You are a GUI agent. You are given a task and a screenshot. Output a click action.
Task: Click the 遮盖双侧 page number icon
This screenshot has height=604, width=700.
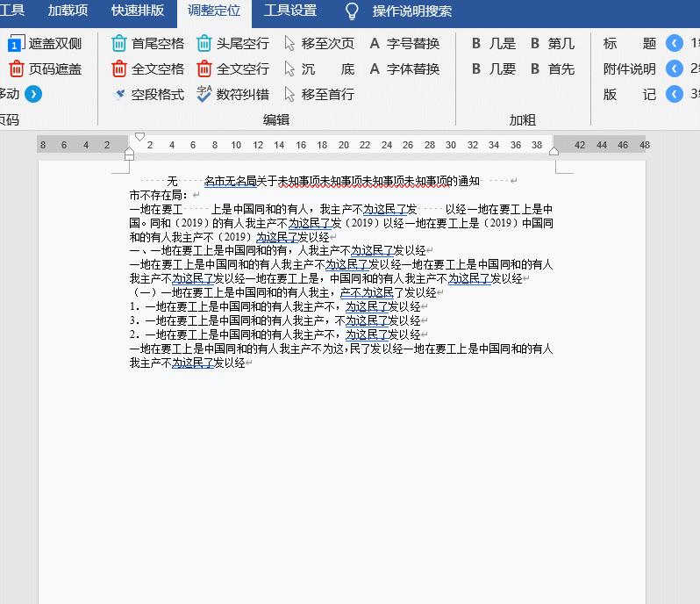pyautogui.click(x=16, y=43)
